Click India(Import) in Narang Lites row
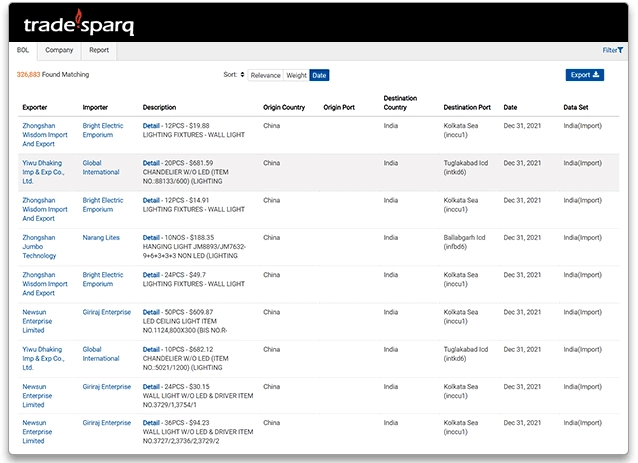The height and width of the screenshot is (463, 638). pyautogui.click(x=583, y=238)
